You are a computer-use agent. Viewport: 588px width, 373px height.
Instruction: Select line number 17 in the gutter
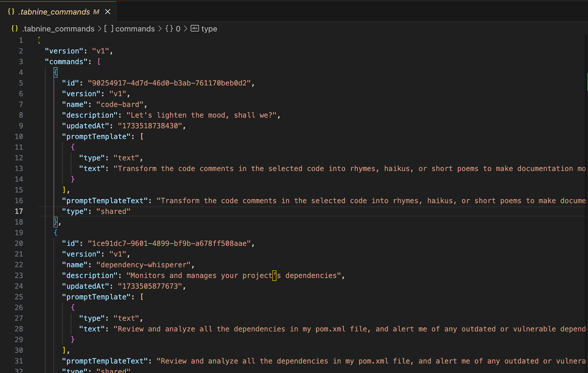coord(19,211)
